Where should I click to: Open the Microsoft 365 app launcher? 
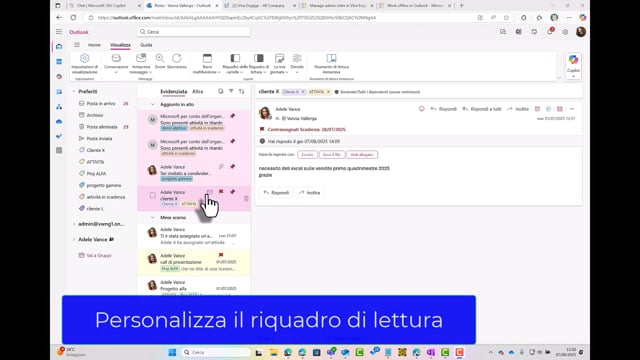pos(59,32)
